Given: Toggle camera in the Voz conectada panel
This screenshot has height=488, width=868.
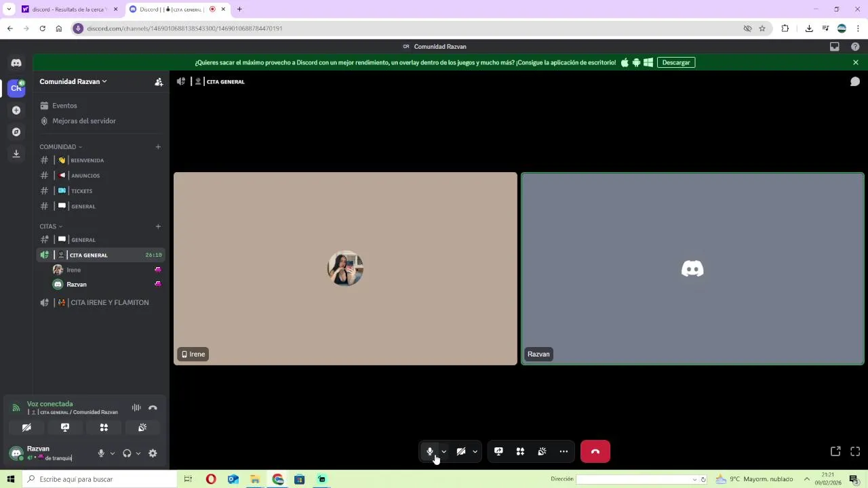Looking at the screenshot, I should pyautogui.click(x=26, y=428).
